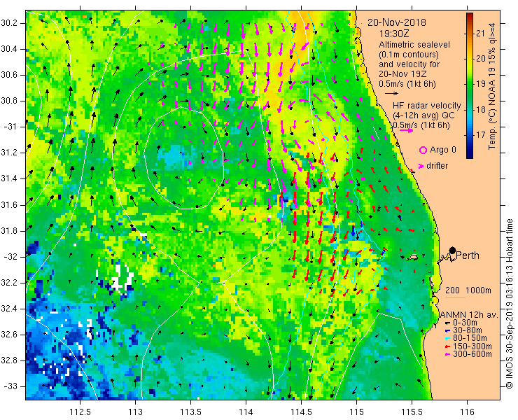Click the vertical IMOS copyright timestamp text
This screenshot has height=420, width=518.
[509, 303]
